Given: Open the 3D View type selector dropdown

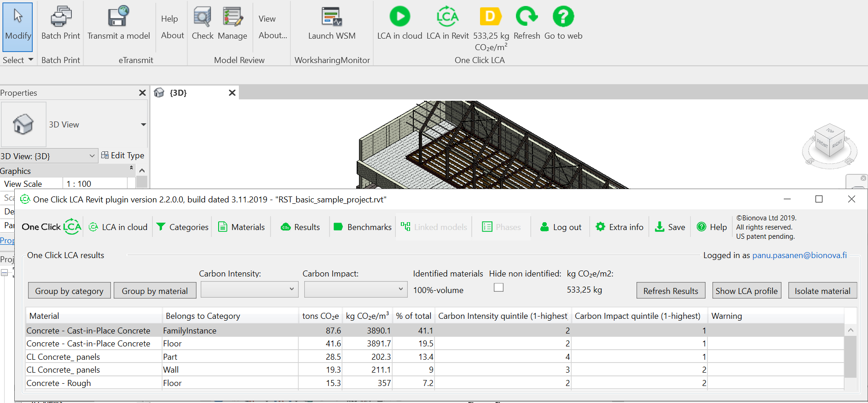Looking at the screenshot, I should coord(144,125).
